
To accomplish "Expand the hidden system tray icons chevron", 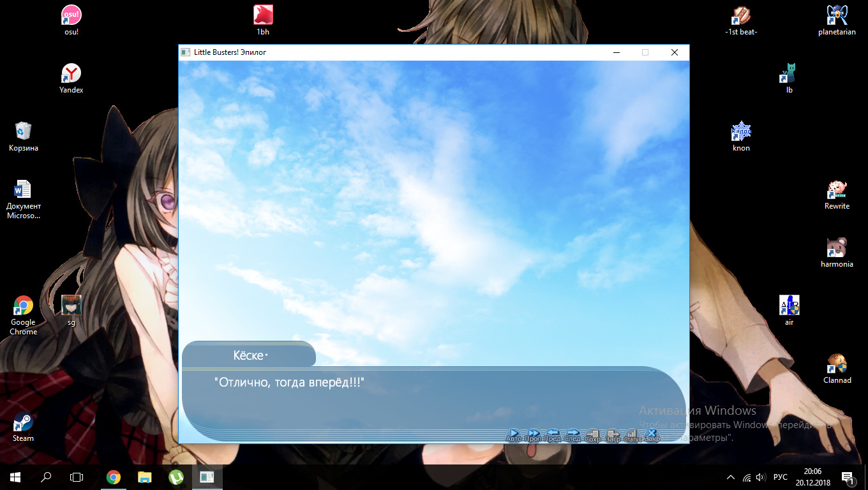I will pyautogui.click(x=731, y=477).
